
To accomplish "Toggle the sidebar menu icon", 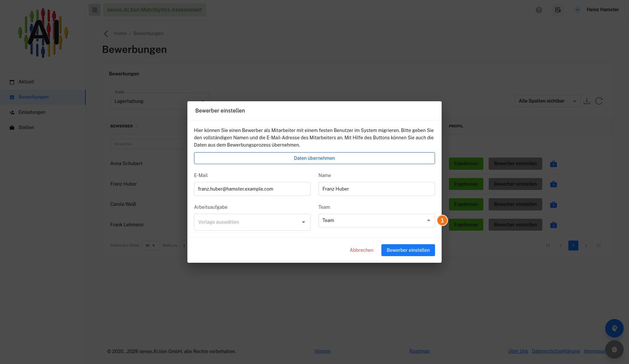I will coord(95,10).
